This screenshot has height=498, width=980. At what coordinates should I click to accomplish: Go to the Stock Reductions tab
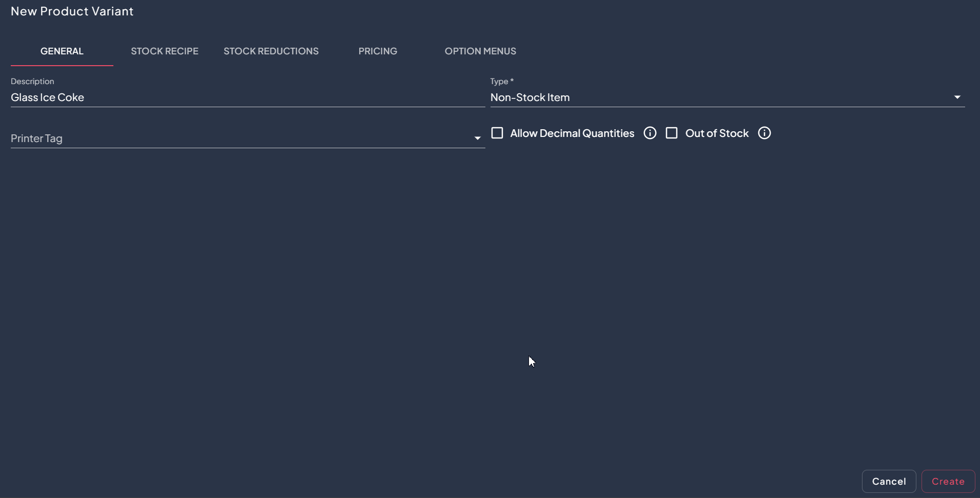(271, 51)
